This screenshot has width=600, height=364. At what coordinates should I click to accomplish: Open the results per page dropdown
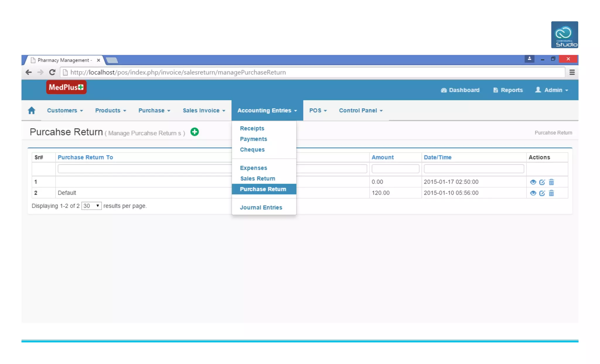coord(91,206)
